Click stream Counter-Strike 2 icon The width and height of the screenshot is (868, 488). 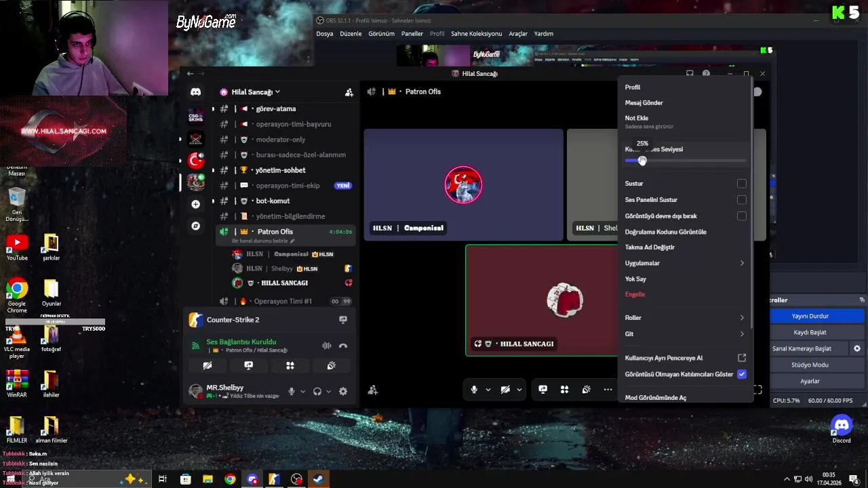(x=343, y=320)
